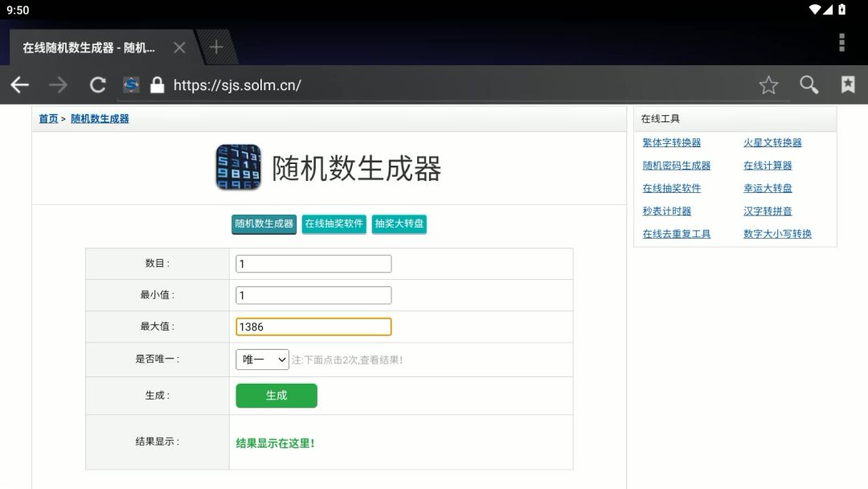Switch to the 抽奖大转盘 tab
Image resolution: width=868 pixels, height=489 pixels.
pos(399,224)
